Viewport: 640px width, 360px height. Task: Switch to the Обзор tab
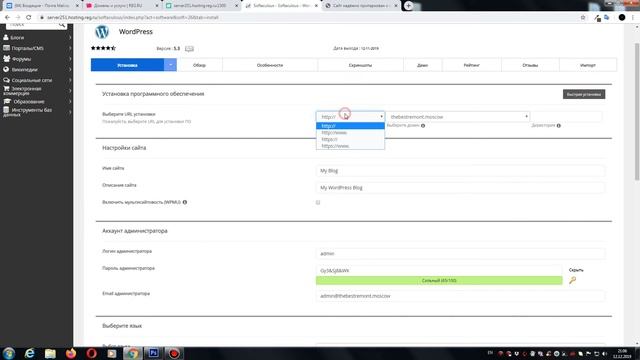pyautogui.click(x=199, y=65)
